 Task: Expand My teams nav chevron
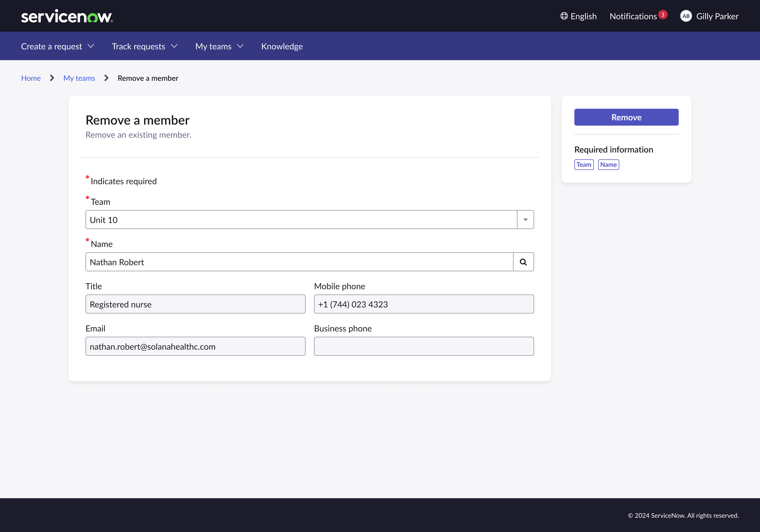[x=240, y=46]
